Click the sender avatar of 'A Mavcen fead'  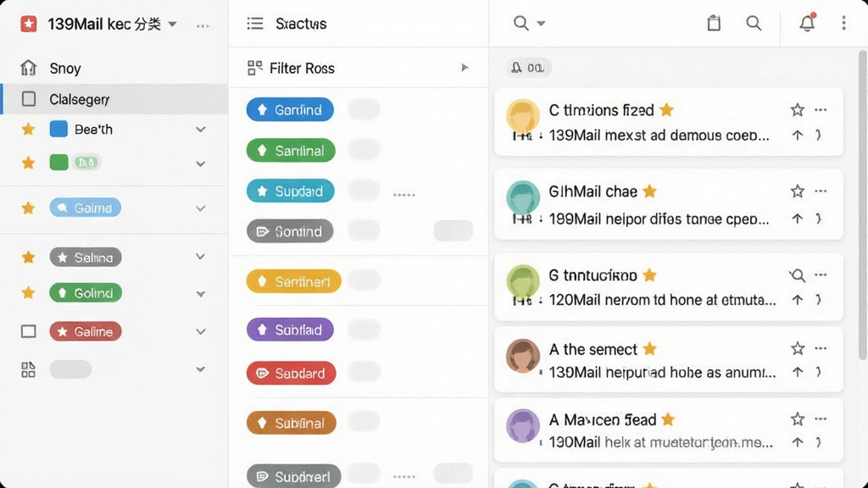click(522, 425)
